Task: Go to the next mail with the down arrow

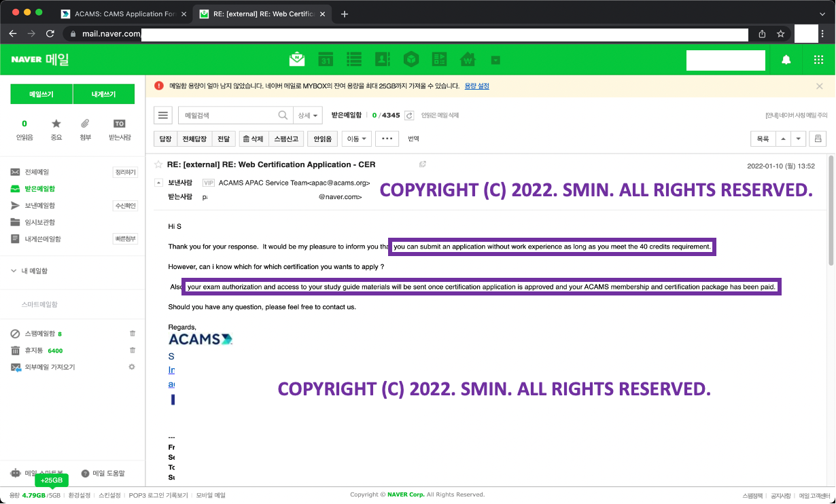Action: [x=799, y=139]
